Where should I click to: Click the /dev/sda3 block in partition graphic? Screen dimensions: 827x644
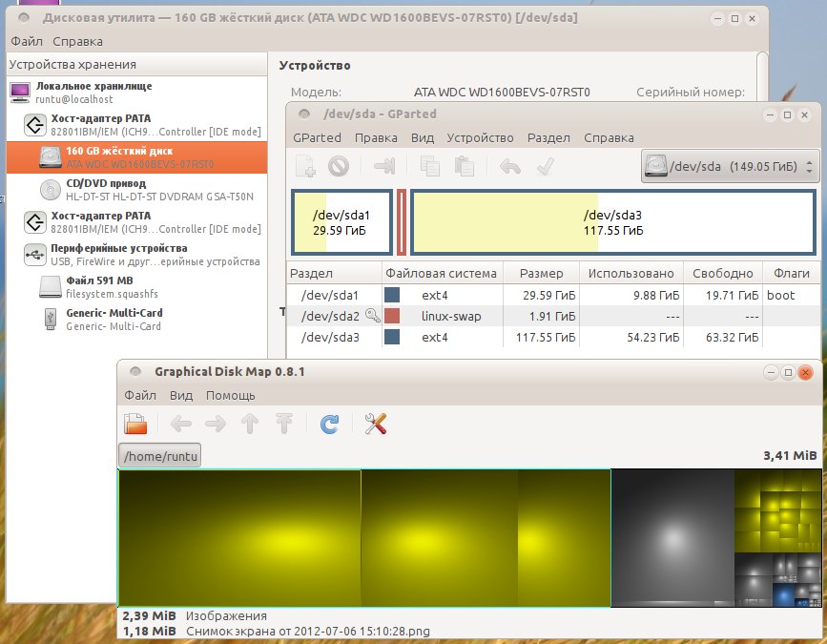click(x=613, y=222)
